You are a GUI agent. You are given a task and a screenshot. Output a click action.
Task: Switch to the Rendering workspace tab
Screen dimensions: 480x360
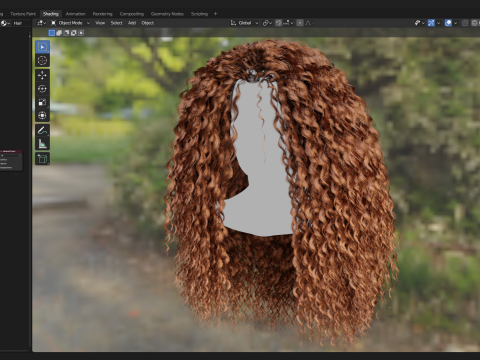(x=102, y=14)
